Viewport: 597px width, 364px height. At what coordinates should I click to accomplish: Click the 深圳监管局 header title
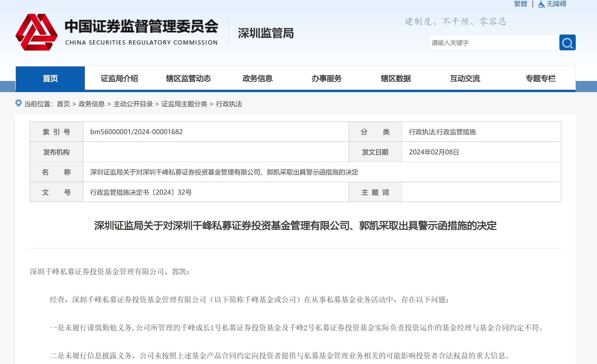click(x=266, y=33)
